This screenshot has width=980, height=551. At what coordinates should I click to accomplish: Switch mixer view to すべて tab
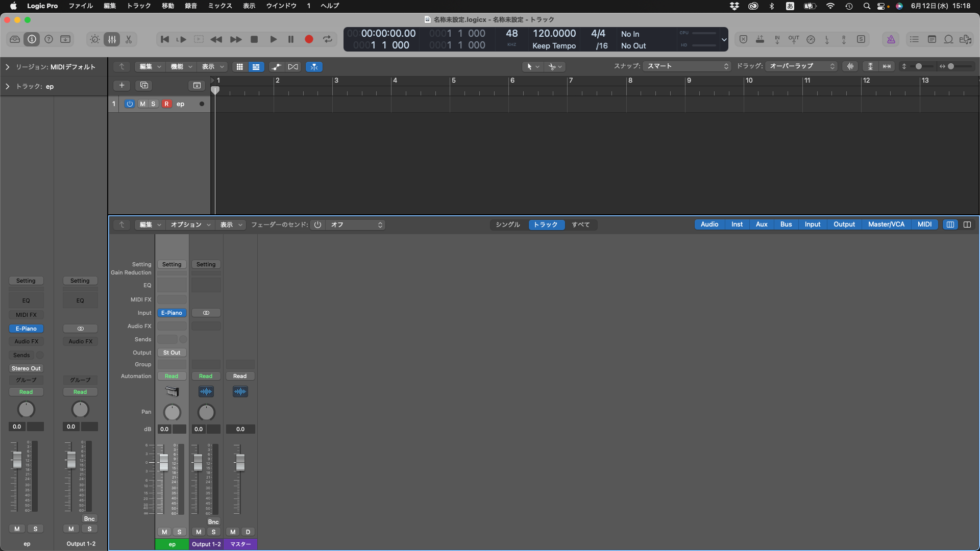pos(580,224)
